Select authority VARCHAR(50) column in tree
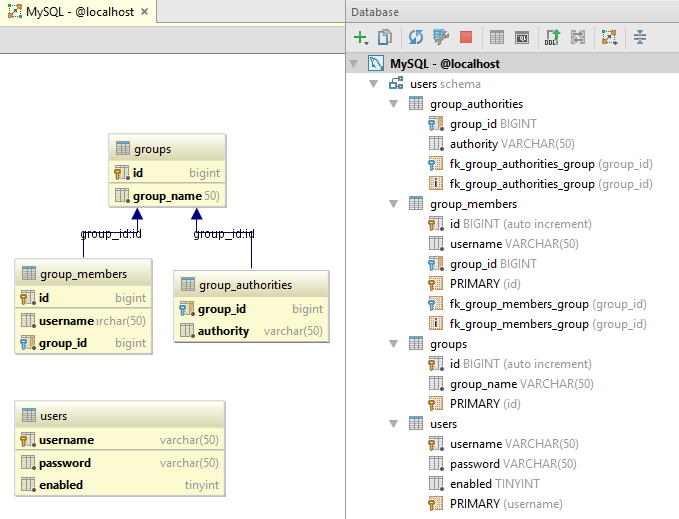This screenshot has width=679, height=519. [x=513, y=144]
